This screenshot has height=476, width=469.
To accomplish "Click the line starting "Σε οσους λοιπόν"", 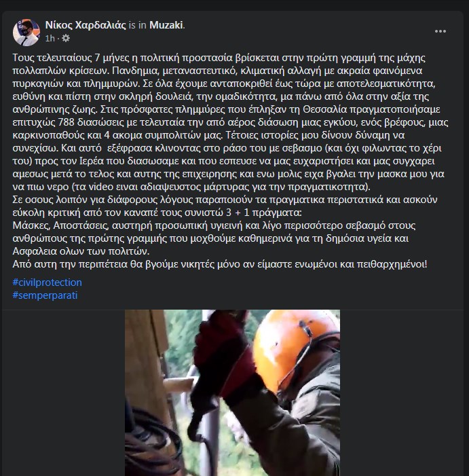I will click(x=225, y=200).
